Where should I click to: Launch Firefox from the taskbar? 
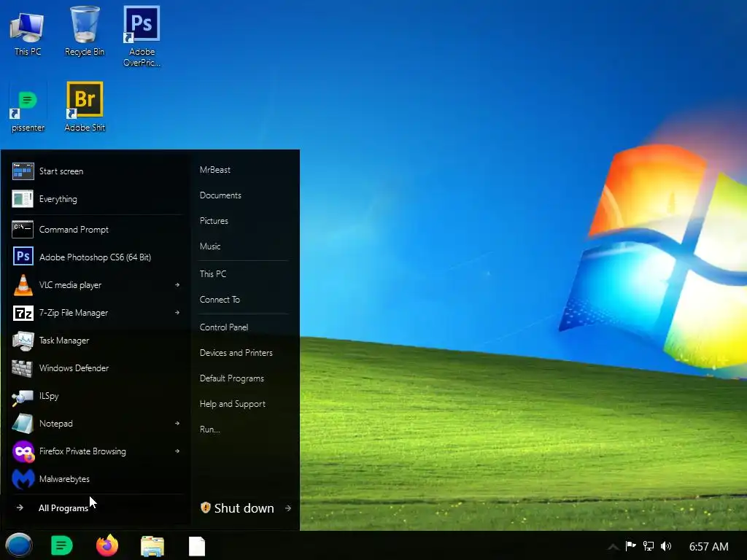click(x=107, y=545)
